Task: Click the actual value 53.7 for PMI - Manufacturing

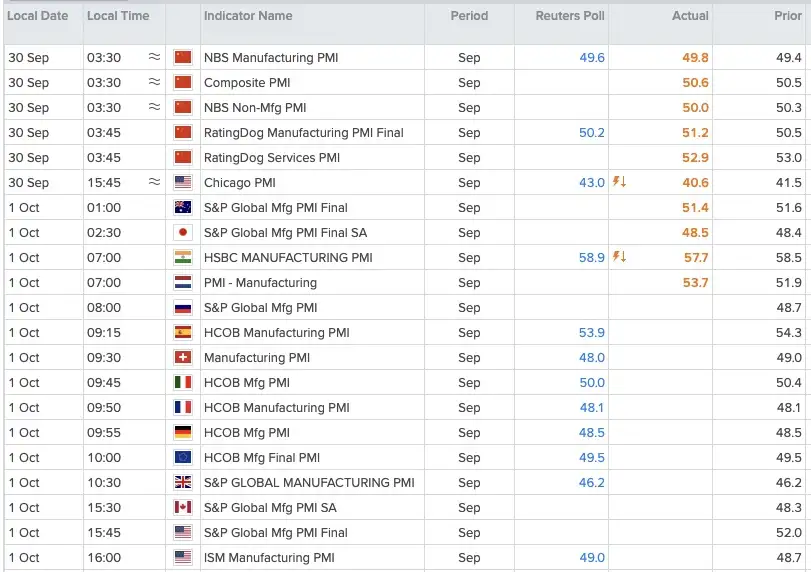Action: [695, 282]
